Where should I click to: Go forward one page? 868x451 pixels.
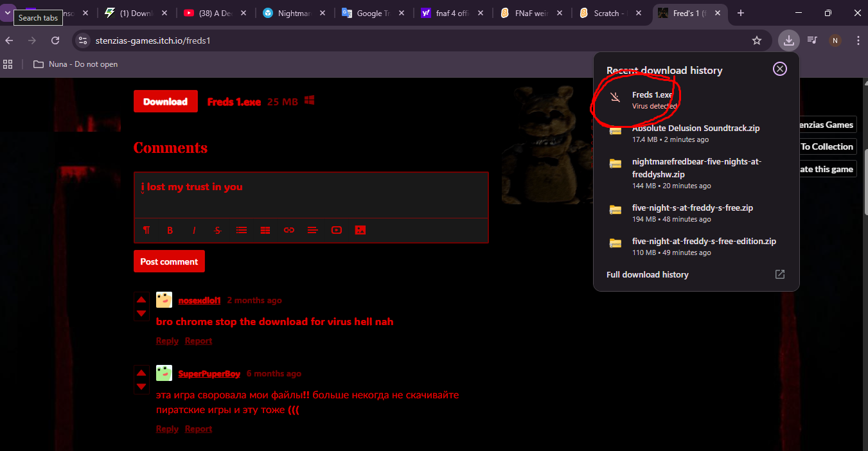point(32,40)
